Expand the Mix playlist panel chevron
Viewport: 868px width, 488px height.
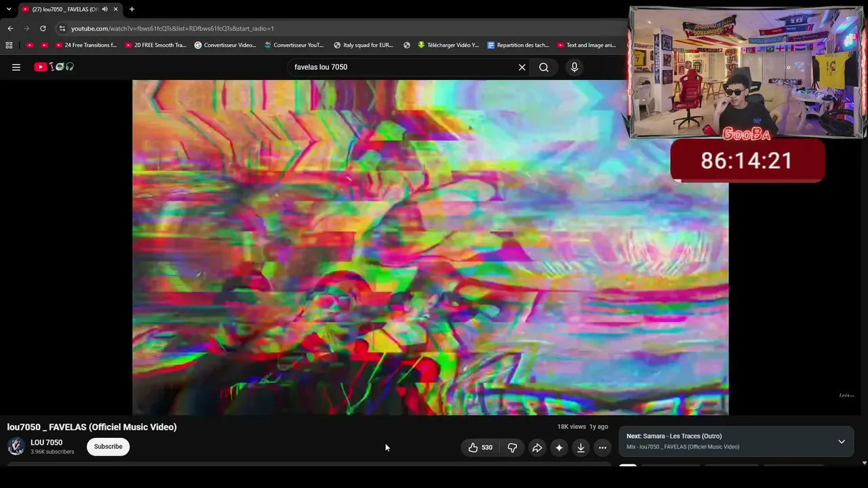coord(842,441)
